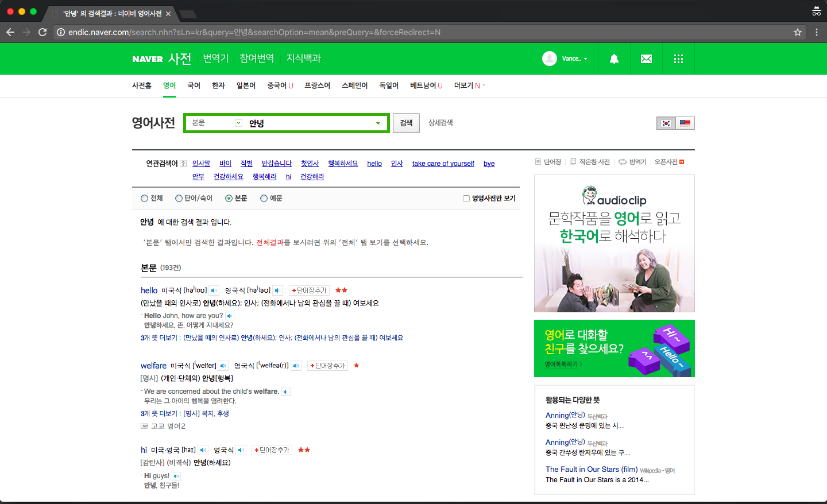Screen dimensions: 827x504
Task: Add welfare to wordbook with 단어장추가
Action: pyautogui.click(x=327, y=366)
